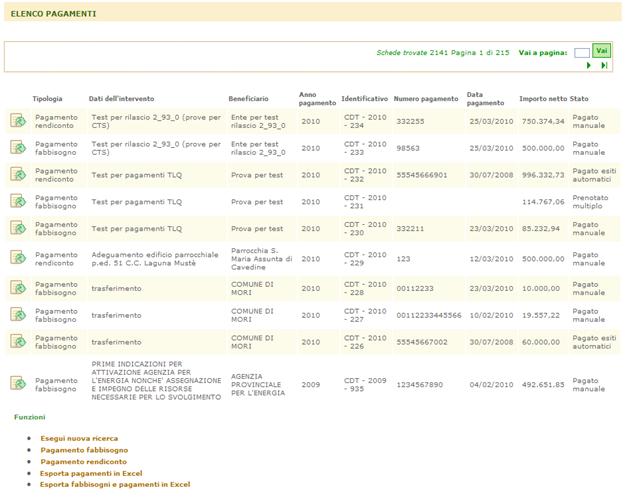Click the 'Anno pagamento' column header

pos(317,98)
